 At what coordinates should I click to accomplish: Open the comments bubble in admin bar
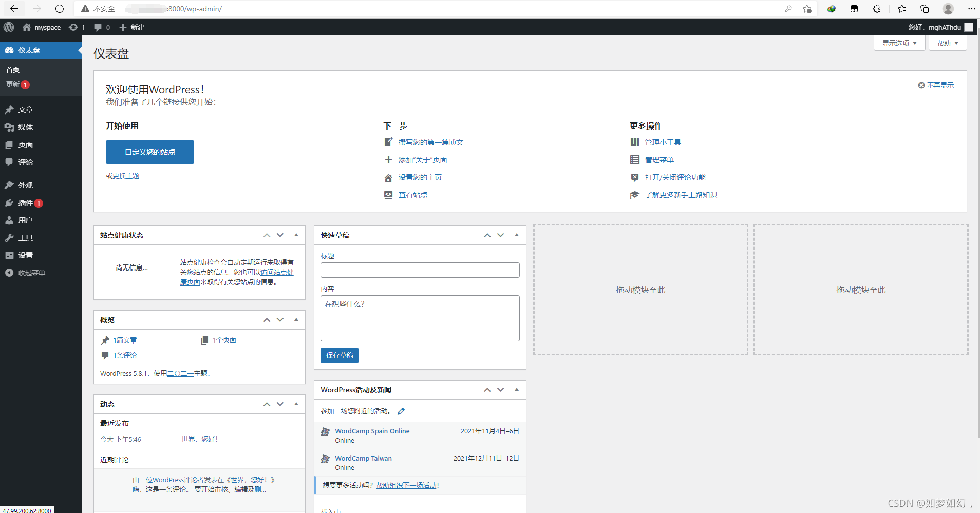click(98, 27)
